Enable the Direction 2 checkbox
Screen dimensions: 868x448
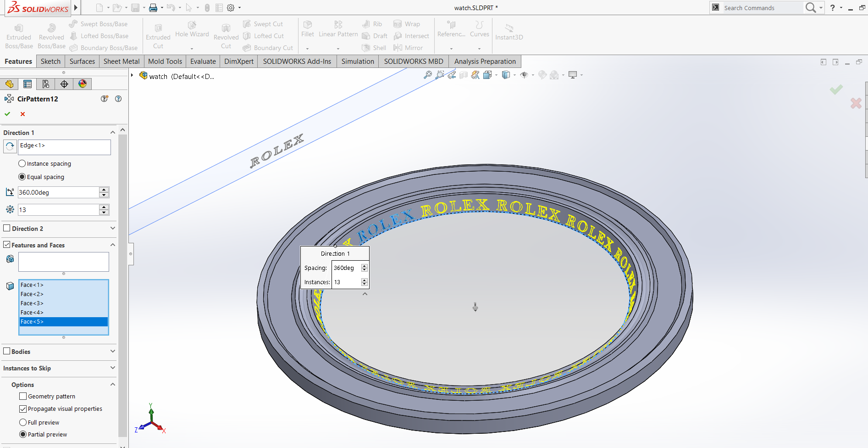7,228
